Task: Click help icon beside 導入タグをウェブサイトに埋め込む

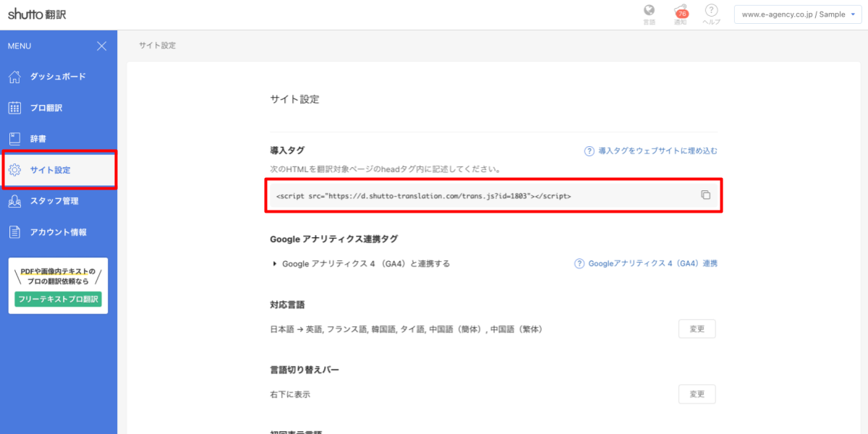Action: [590, 151]
